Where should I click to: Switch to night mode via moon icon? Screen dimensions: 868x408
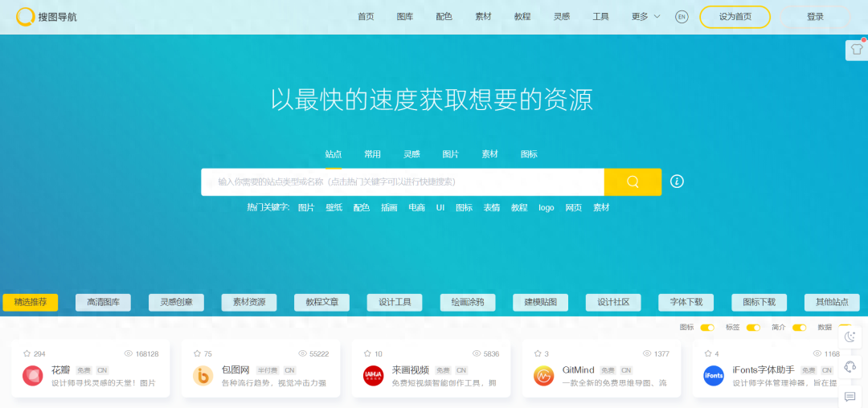[x=850, y=337]
